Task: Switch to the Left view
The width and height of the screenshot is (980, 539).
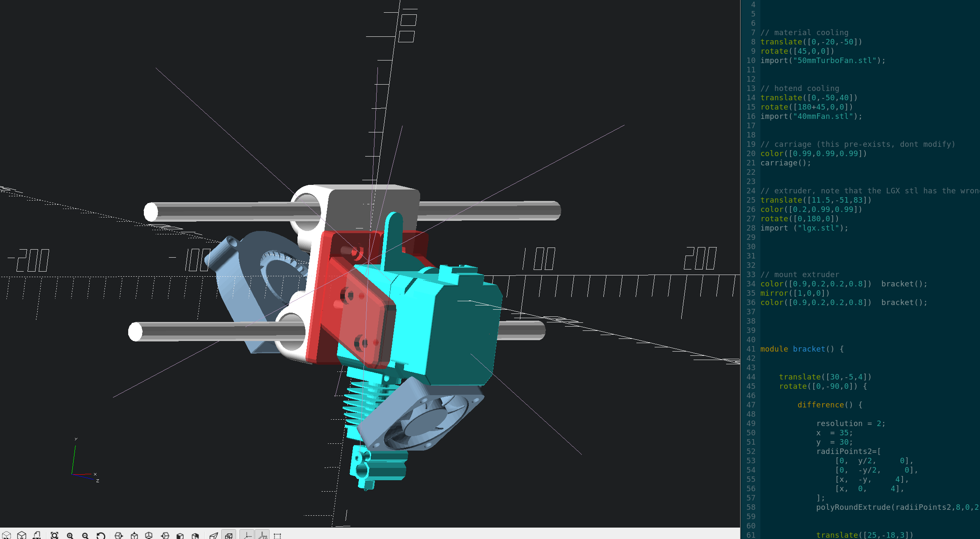Action: pos(165,535)
